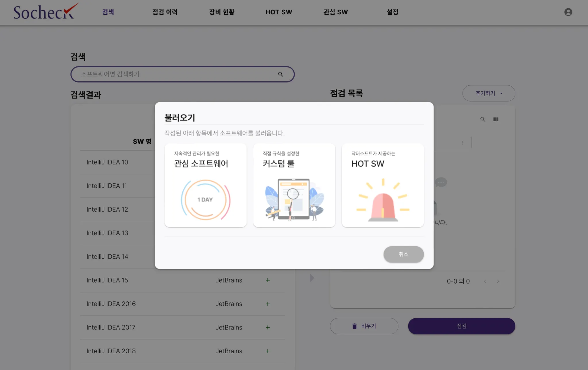The image size is (588, 370).
Task: Select the 관심 소프트웨어 card
Action: click(x=206, y=185)
